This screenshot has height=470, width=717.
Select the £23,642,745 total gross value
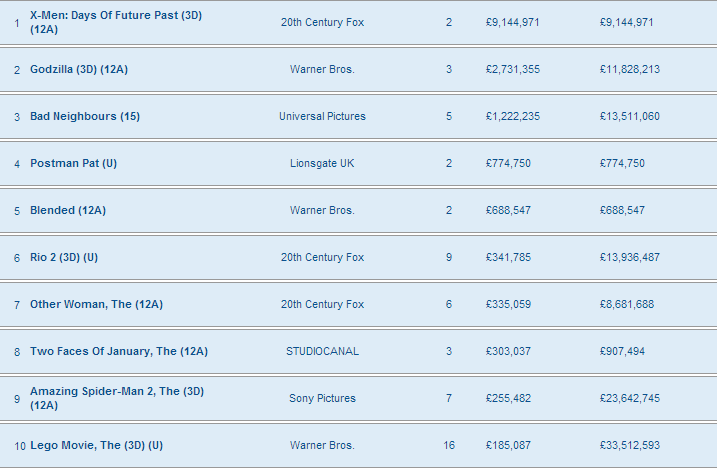click(630, 399)
